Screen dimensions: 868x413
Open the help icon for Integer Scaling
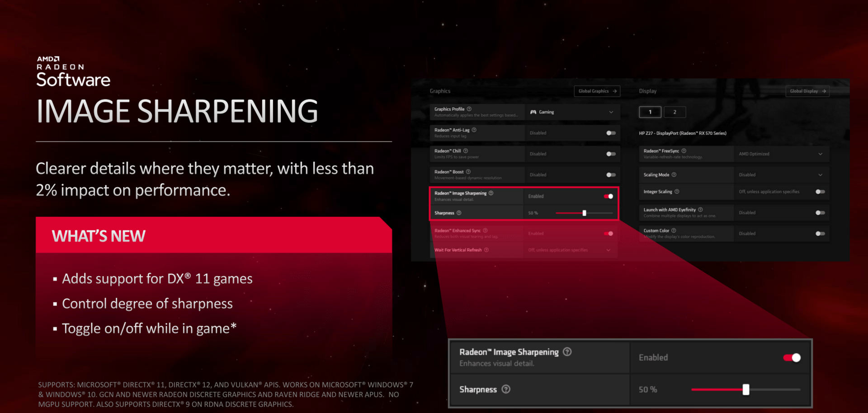coord(677,192)
